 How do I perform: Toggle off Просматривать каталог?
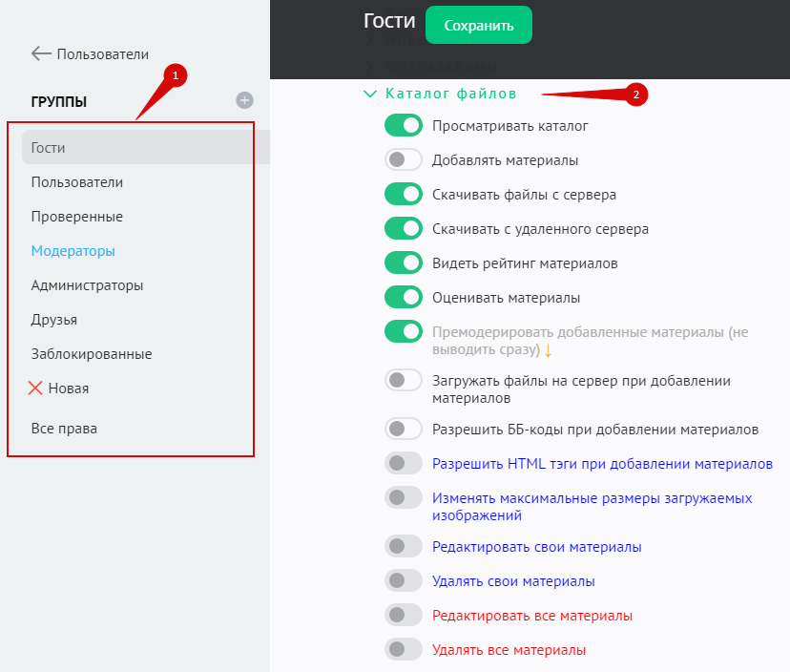pyautogui.click(x=404, y=126)
